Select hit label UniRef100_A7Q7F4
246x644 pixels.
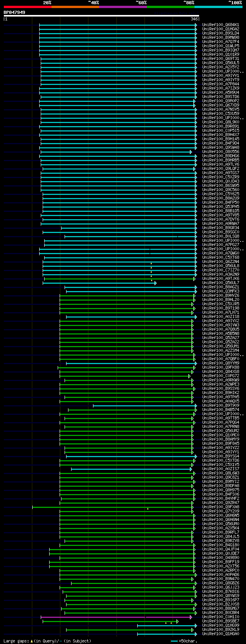tap(221, 42)
